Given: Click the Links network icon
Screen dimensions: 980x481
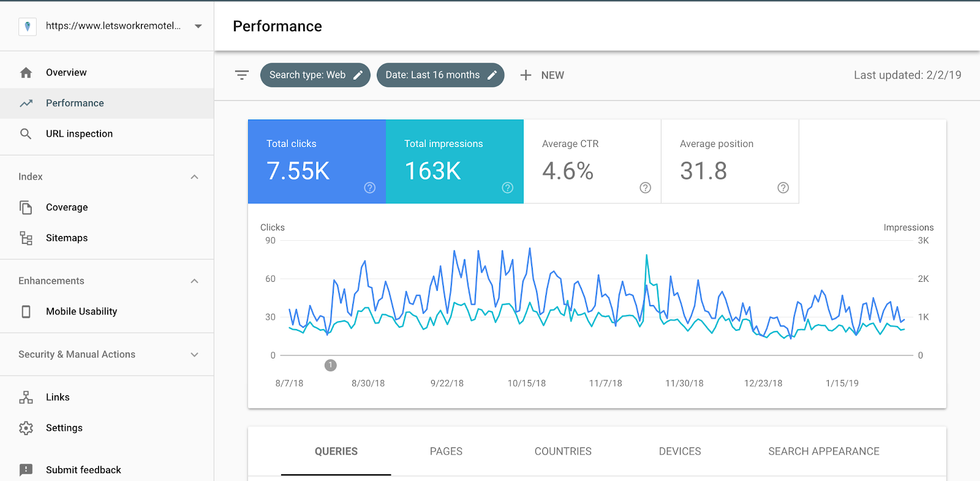Looking at the screenshot, I should coord(26,397).
